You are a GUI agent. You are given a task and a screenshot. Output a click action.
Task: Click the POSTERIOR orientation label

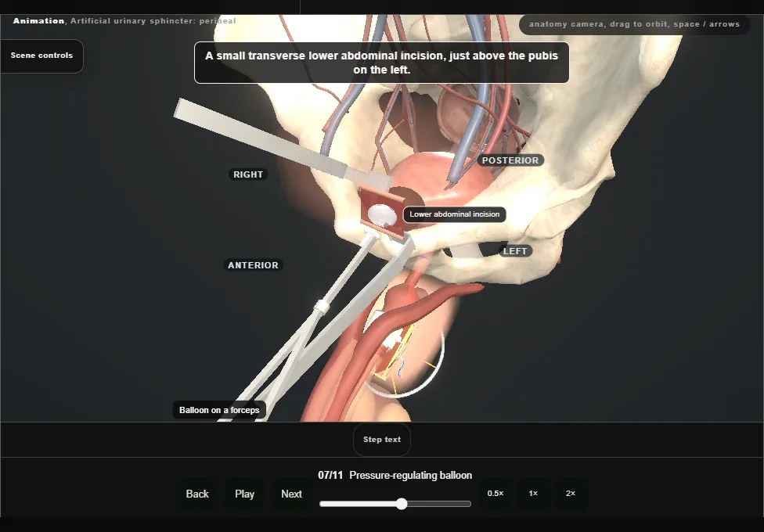coord(510,160)
